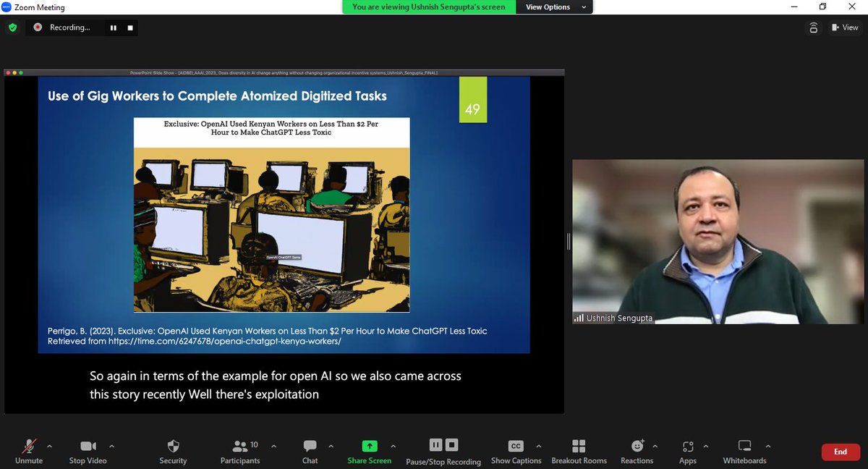Open the Reactions smiley menu

637,451
